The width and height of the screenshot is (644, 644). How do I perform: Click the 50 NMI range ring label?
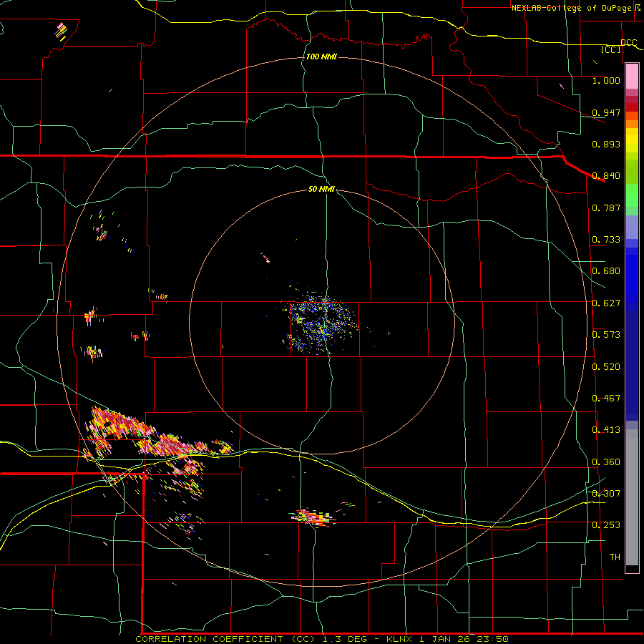[x=321, y=189]
